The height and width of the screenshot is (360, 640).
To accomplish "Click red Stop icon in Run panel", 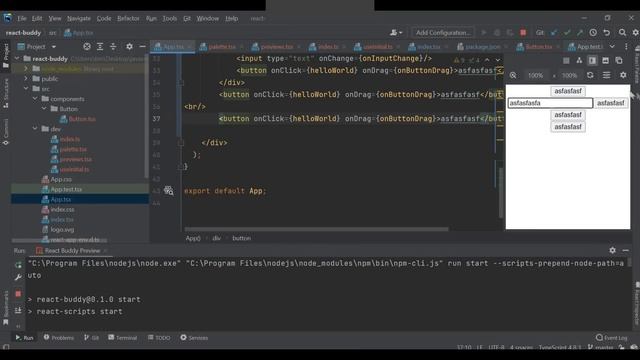I will pyautogui.click(x=18, y=293).
